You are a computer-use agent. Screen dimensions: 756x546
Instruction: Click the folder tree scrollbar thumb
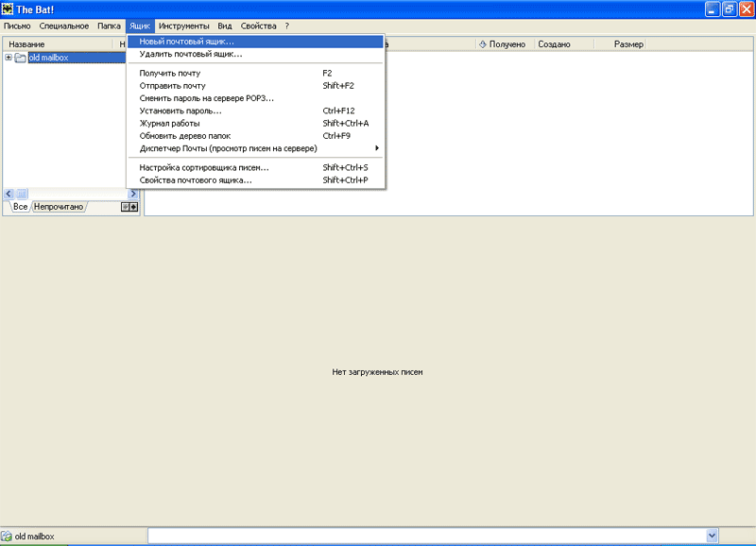tap(22, 194)
